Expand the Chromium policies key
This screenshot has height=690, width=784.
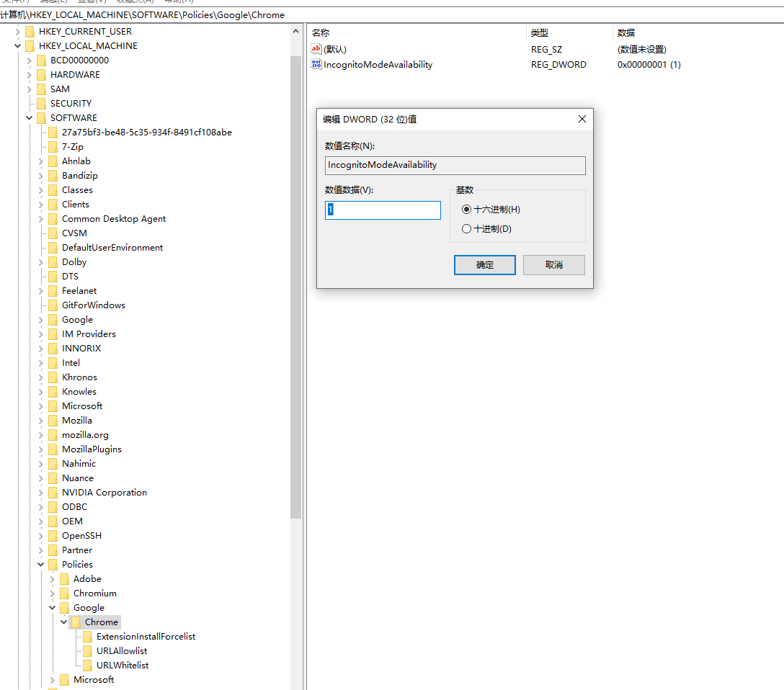click(52, 593)
